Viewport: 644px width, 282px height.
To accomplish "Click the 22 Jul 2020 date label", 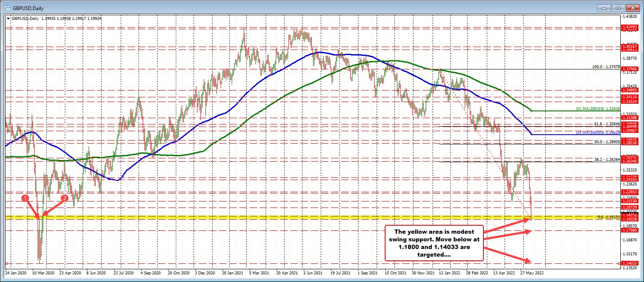I will coord(124,274).
